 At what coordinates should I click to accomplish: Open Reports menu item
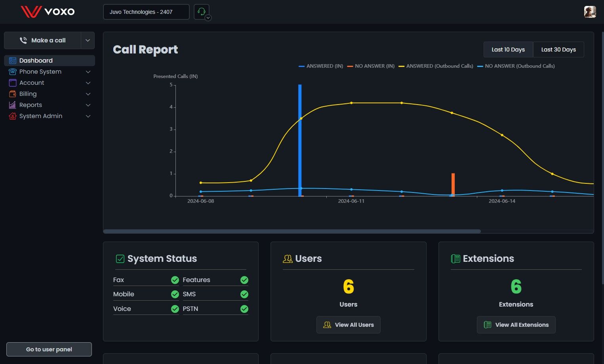tap(50, 105)
